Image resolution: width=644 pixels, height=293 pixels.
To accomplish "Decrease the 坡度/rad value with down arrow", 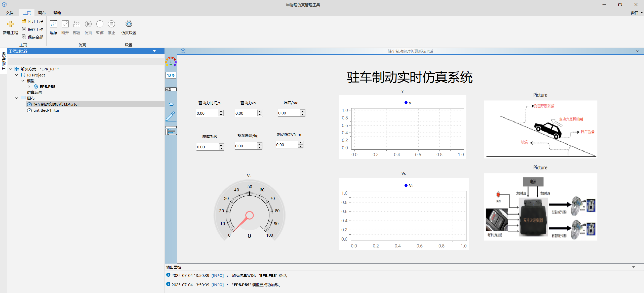I will (303, 115).
